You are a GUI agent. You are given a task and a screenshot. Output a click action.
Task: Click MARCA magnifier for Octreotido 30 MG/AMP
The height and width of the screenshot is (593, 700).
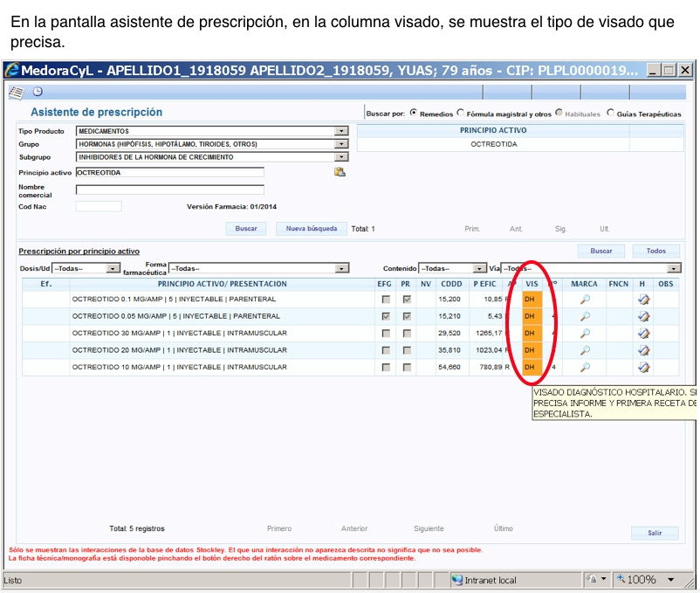click(585, 334)
